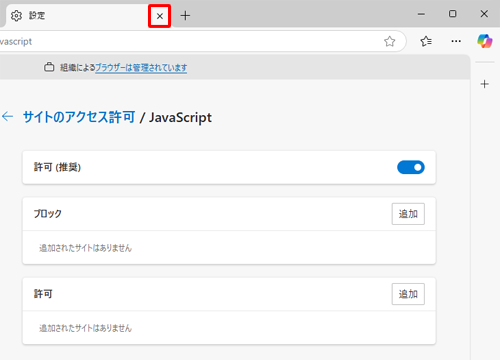This screenshot has width=500, height=360.
Task: Select the JavaScript page title text
Action: [180, 117]
